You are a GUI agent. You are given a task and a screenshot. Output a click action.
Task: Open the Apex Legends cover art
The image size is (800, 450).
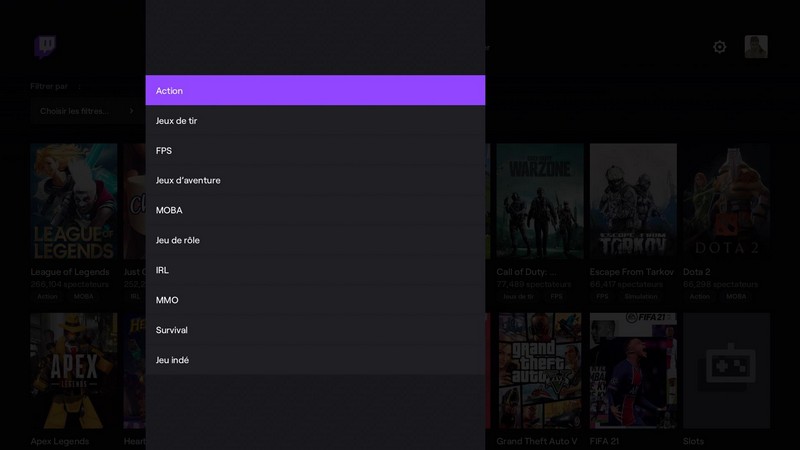[x=73, y=370]
